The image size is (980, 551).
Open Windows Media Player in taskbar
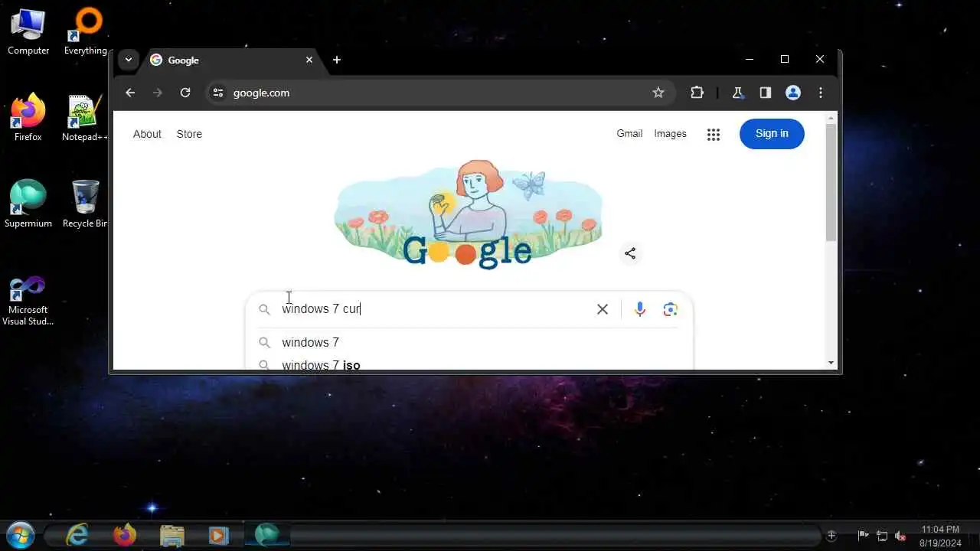[218, 534]
